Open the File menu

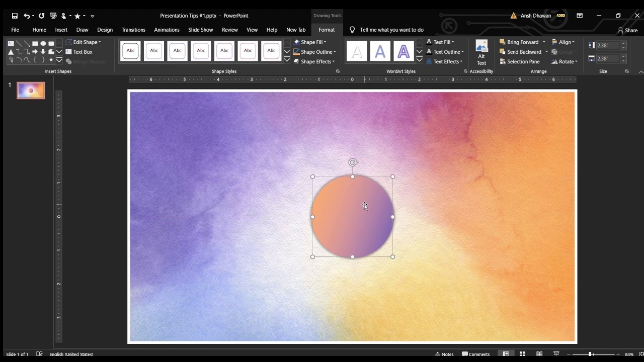15,30
